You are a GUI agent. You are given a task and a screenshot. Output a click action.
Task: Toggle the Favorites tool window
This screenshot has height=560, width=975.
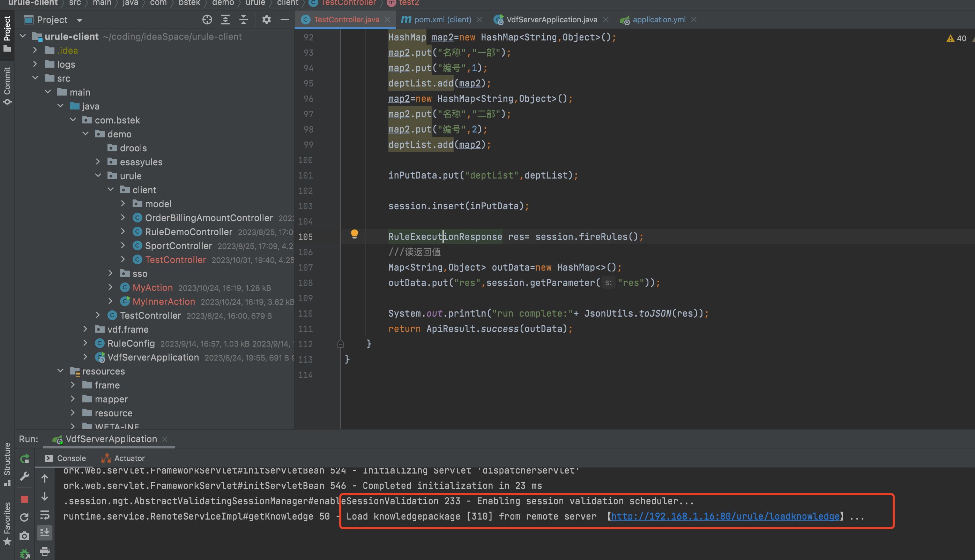(x=7, y=523)
